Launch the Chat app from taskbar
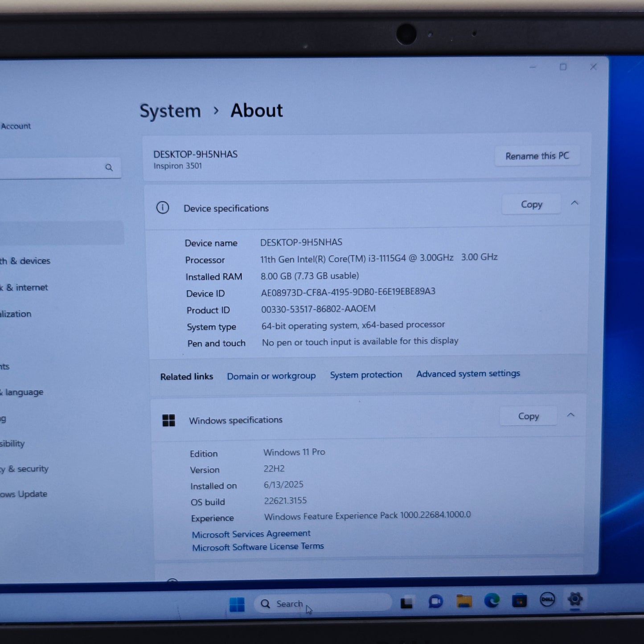Image resolution: width=644 pixels, height=644 pixels. pyautogui.click(x=435, y=602)
